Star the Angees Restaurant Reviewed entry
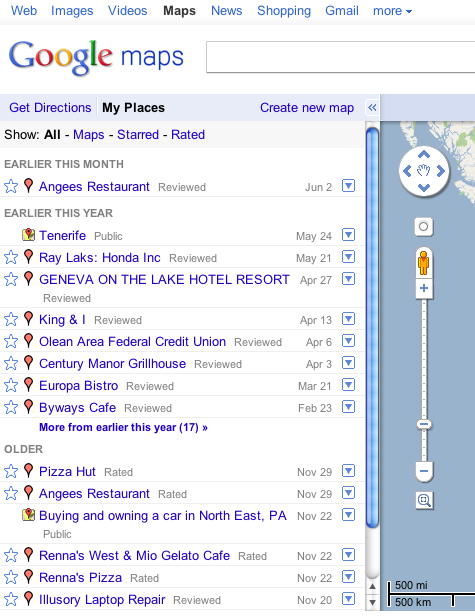The width and height of the screenshot is (475, 616). [11, 186]
